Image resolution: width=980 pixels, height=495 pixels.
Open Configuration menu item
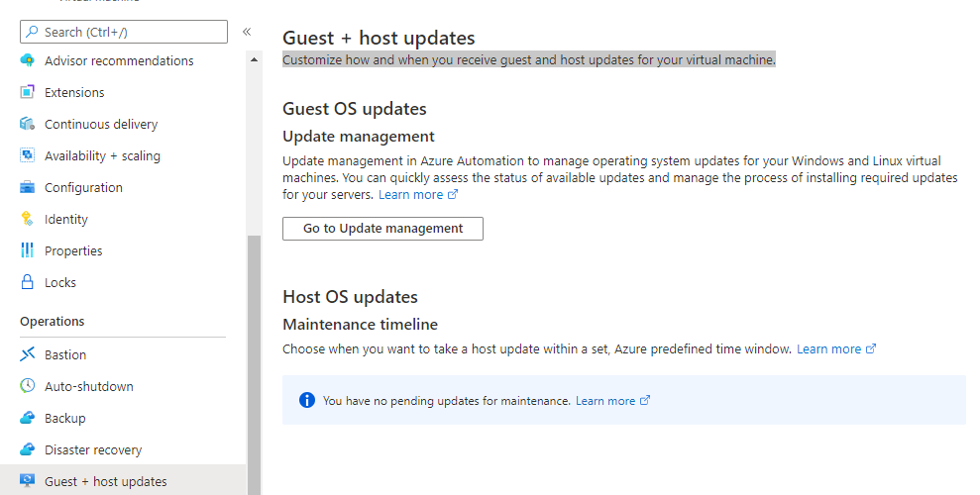click(x=83, y=187)
